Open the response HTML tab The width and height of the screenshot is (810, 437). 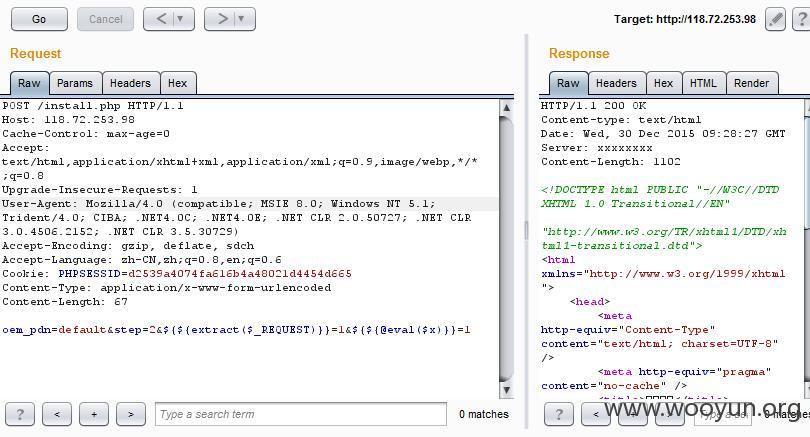[703, 83]
